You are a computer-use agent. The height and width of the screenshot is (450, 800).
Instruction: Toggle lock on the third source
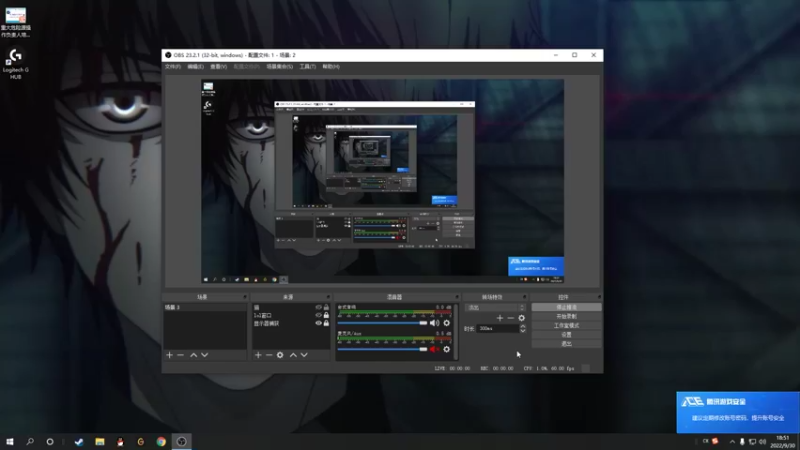pyautogui.click(x=326, y=323)
